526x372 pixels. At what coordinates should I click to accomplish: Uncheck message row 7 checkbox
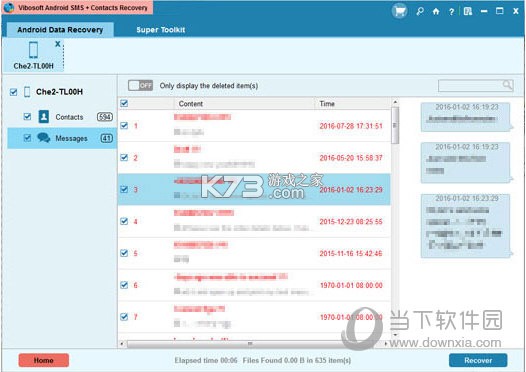[x=124, y=317]
